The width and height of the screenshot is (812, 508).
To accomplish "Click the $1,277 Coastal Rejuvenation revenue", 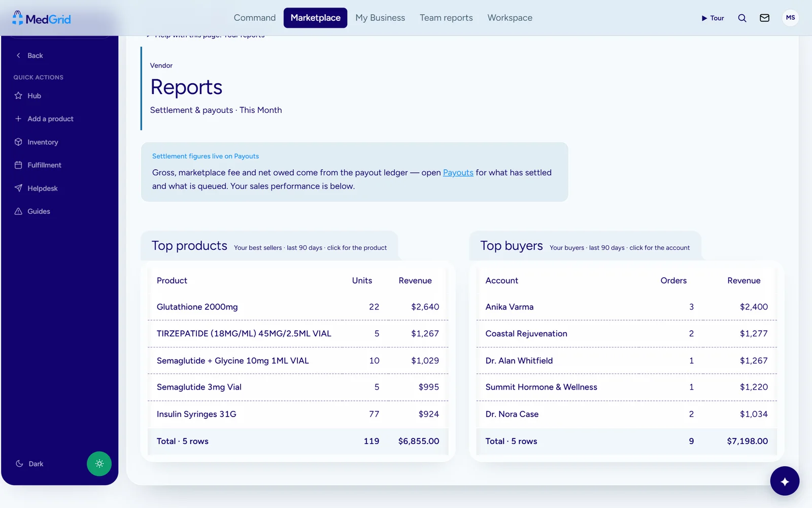I will [x=754, y=334].
